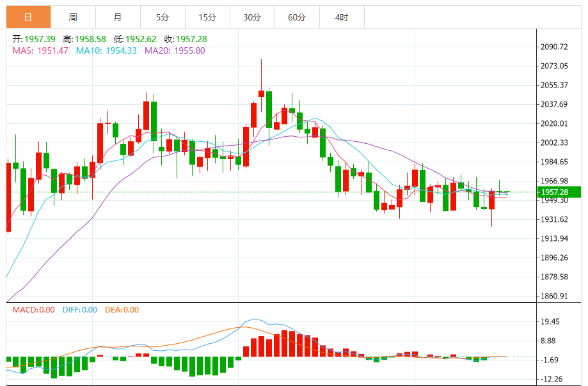
Task: Click the 2055.37 price axis label
Action: click(554, 85)
